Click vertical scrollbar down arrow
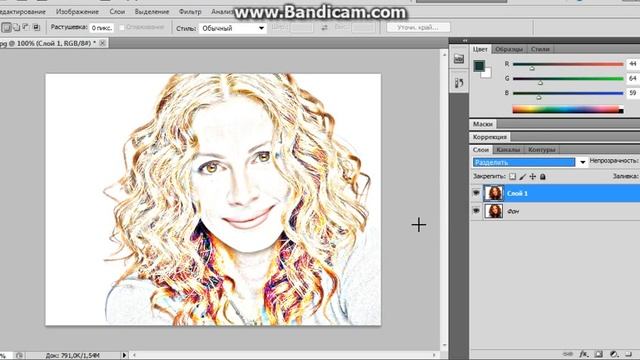This screenshot has width=640, height=360. click(x=444, y=345)
